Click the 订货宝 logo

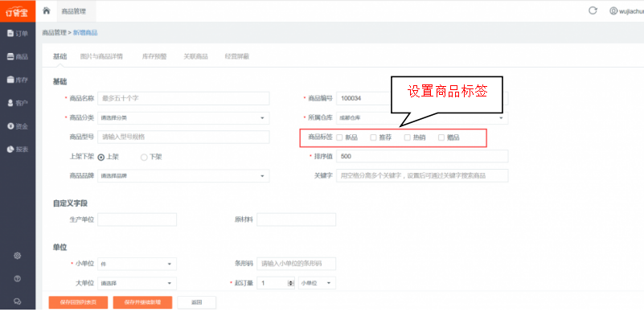(x=17, y=11)
